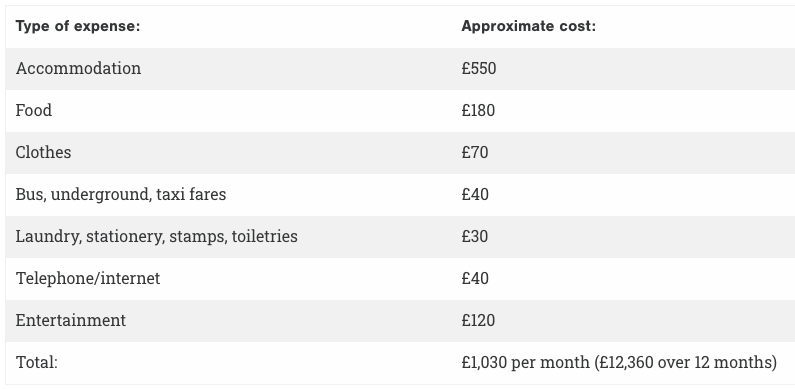
Task: Select the "Total:" row label
Action: click(x=37, y=363)
